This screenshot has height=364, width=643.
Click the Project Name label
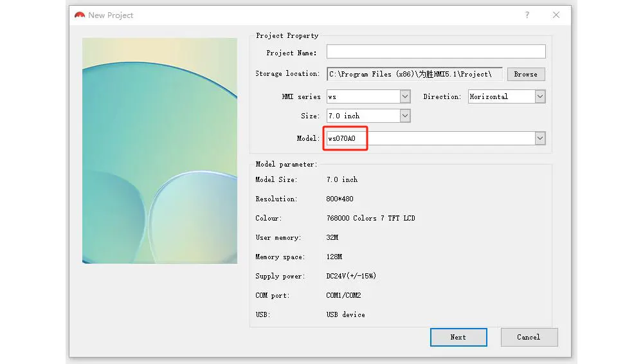[291, 53]
